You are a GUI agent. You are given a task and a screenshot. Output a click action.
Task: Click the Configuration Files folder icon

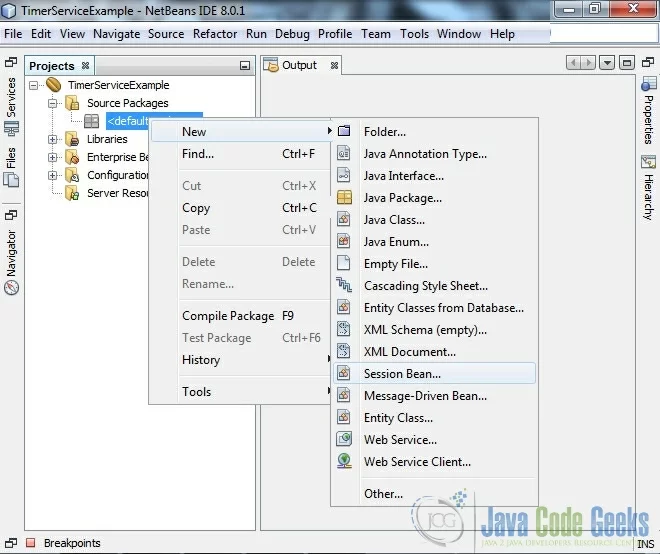72,175
